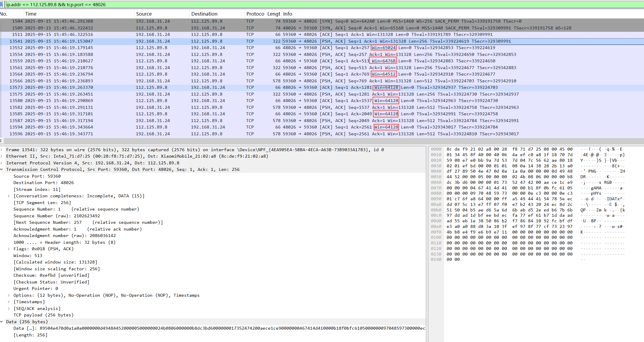Screen dimensions: 644x342
Task: Select the Source Port: 59360 field
Action: coord(37,176)
